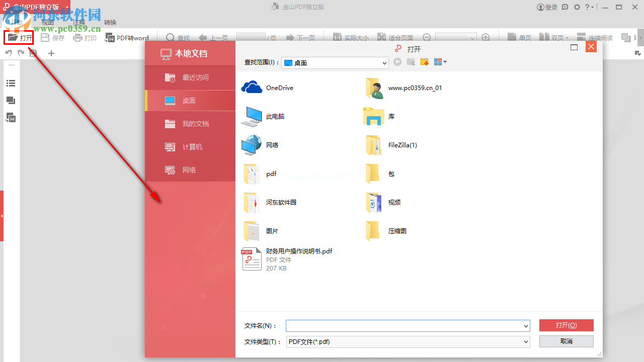Select the 视频 folder
Screen dimensions: 644x362
click(383, 202)
